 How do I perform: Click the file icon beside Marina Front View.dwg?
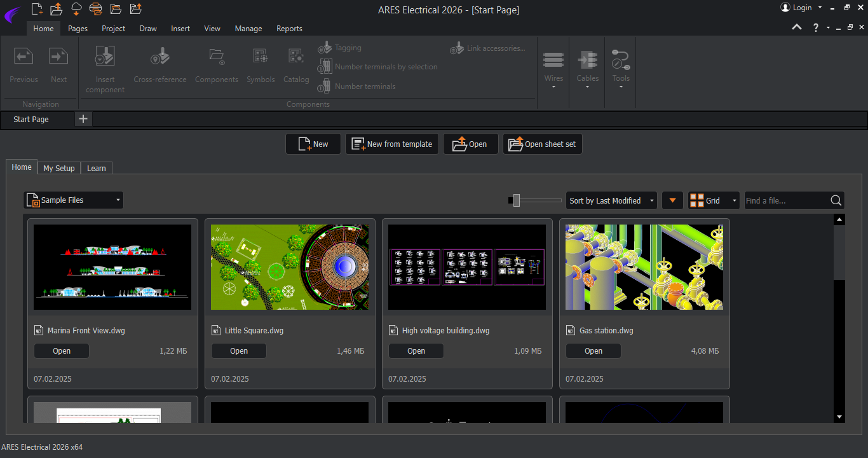pyautogui.click(x=38, y=330)
